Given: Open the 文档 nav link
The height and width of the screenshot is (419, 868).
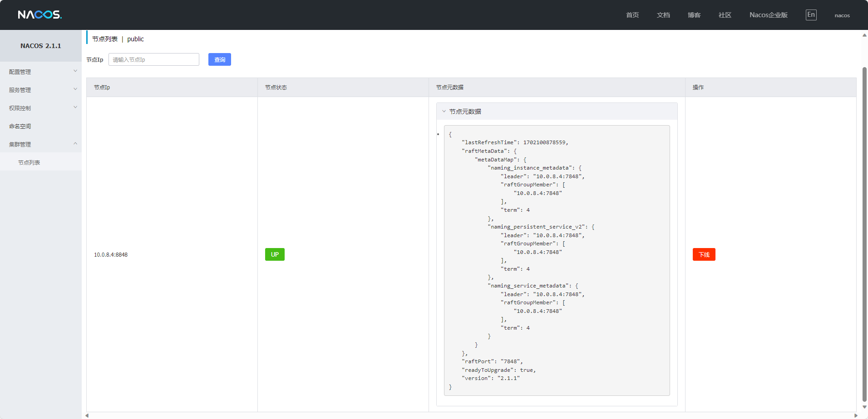Looking at the screenshot, I should coord(663,15).
